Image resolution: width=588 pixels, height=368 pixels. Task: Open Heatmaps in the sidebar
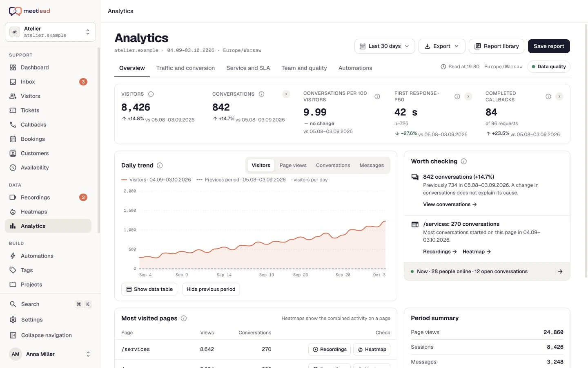coord(48,212)
